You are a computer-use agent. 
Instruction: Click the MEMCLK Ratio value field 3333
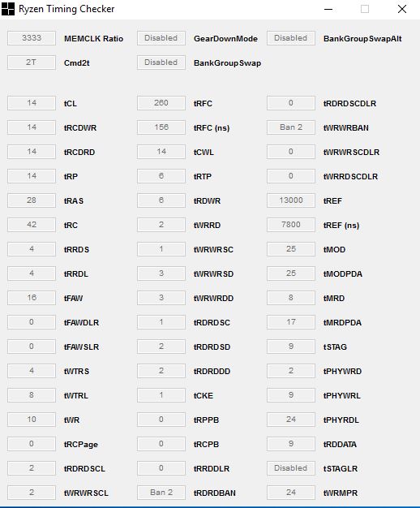coord(32,38)
